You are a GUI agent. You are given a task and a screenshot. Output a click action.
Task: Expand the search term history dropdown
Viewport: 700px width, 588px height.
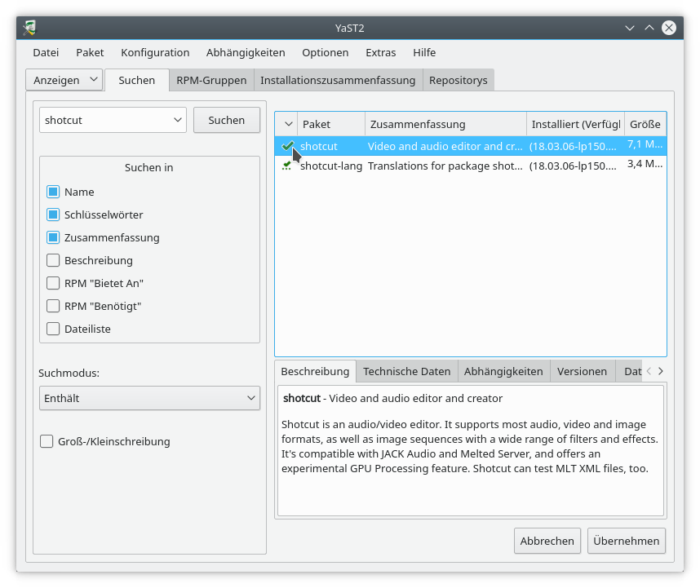point(178,120)
